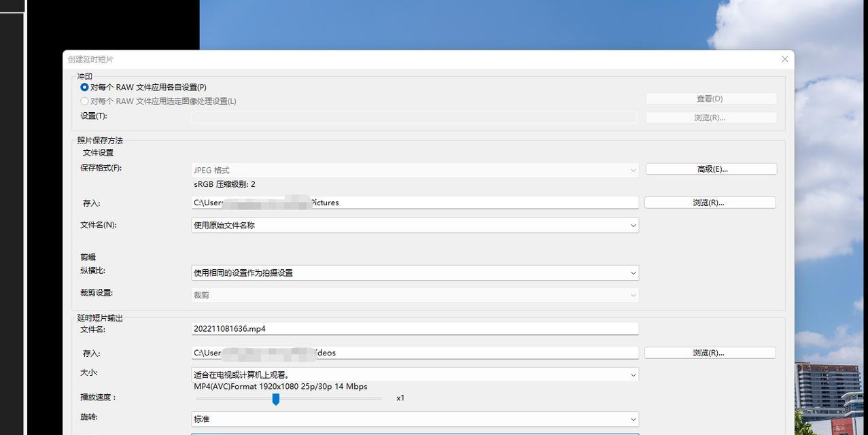Click the 创建延时短片 dialog title

tap(90, 59)
